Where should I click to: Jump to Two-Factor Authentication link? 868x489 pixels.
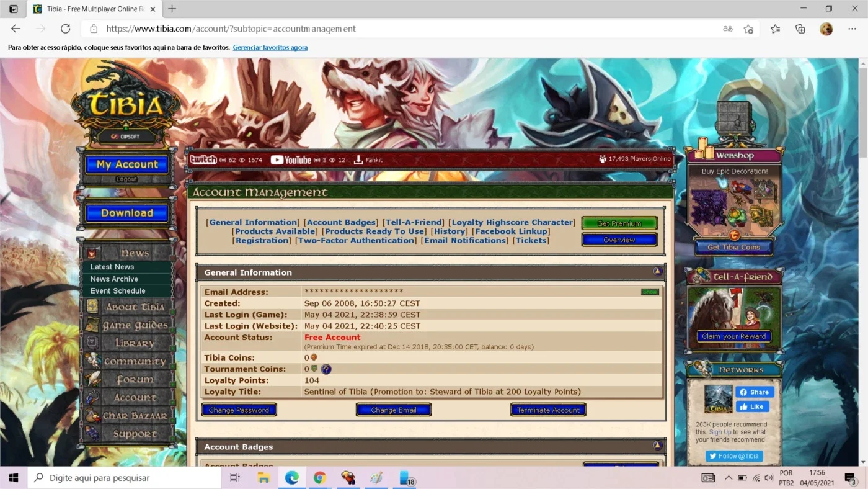356,240
